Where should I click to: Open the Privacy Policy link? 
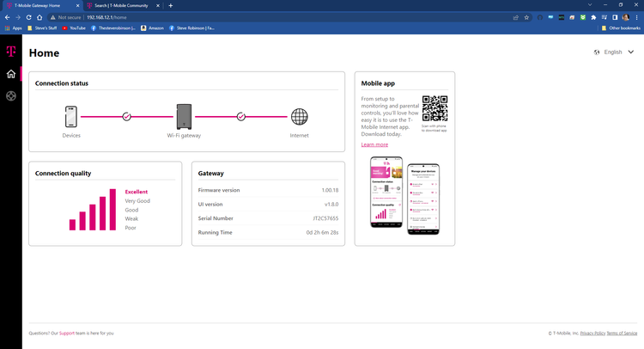[x=592, y=334]
